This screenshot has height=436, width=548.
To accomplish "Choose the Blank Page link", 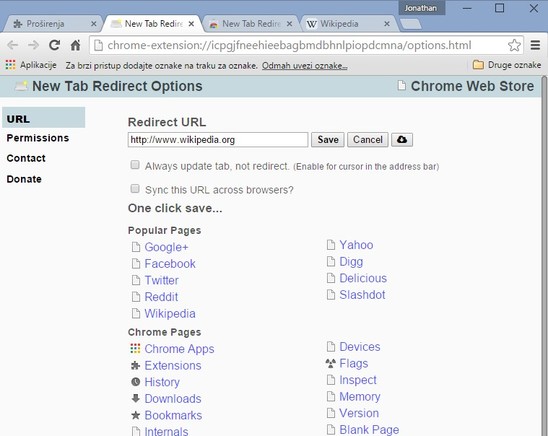I will pos(369,430).
